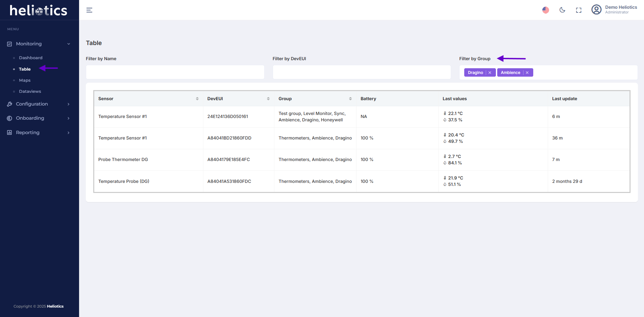Image resolution: width=644 pixels, height=317 pixels.
Task: Click the 22.1 °C temperature value
Action: tap(455, 114)
